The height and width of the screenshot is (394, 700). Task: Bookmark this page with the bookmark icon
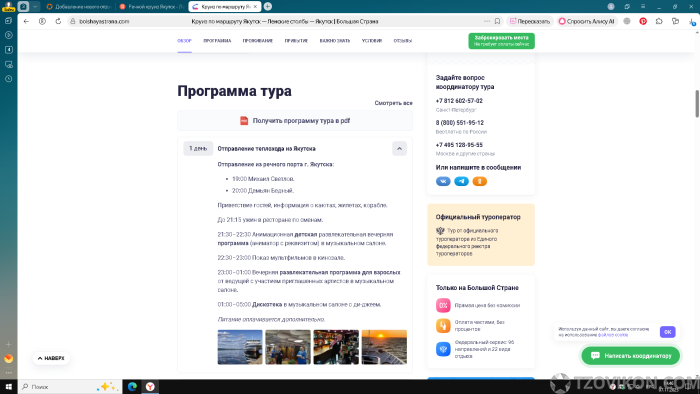(497, 21)
